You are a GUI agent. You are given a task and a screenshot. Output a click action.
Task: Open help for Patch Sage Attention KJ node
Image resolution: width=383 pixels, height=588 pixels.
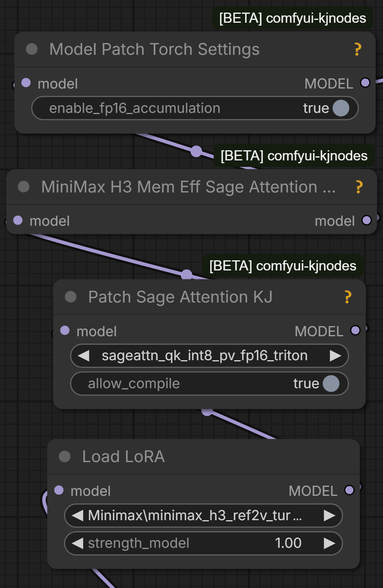[x=348, y=297]
